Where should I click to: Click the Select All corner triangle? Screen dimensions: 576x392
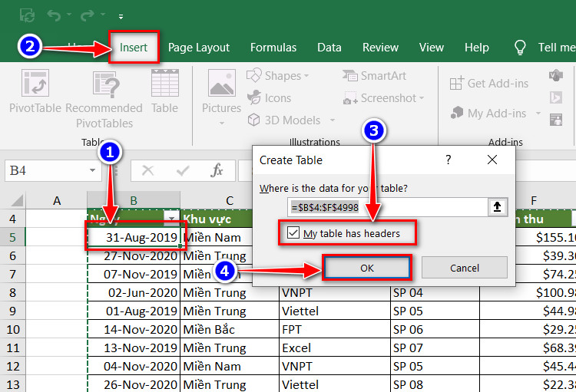pos(17,201)
